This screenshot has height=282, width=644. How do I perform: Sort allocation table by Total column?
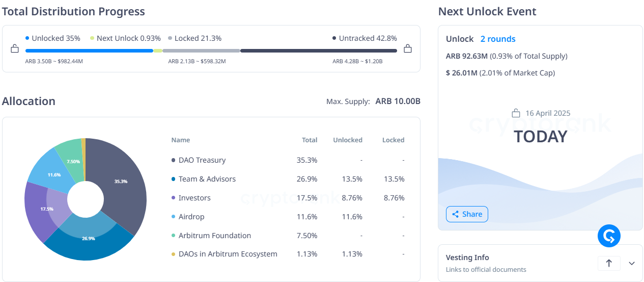[x=309, y=140]
